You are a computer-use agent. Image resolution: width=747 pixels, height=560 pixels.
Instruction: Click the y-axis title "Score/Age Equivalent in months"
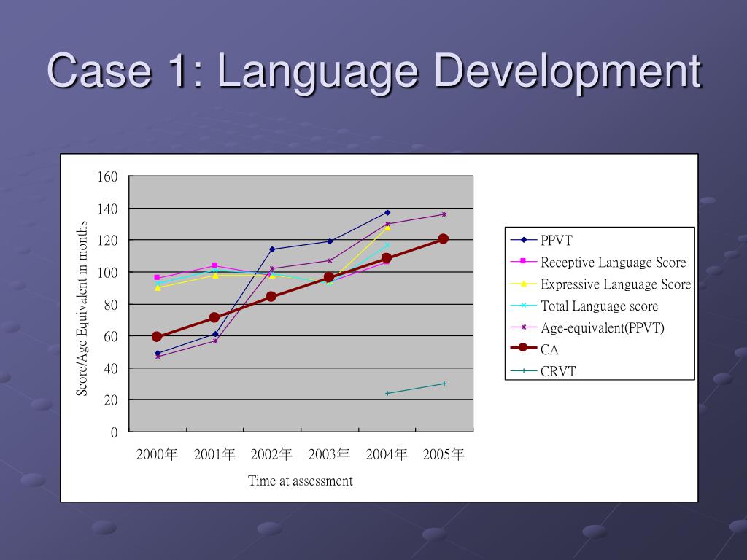pos(82,308)
